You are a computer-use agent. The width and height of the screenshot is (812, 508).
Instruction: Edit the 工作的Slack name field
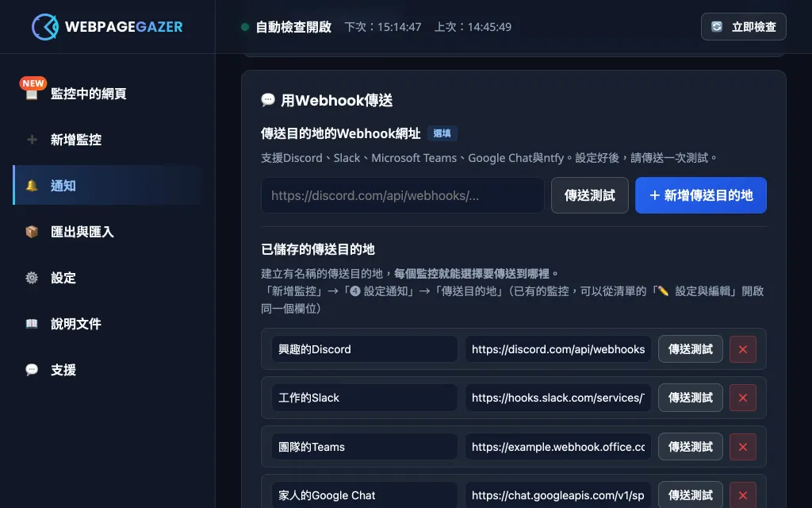(x=365, y=398)
